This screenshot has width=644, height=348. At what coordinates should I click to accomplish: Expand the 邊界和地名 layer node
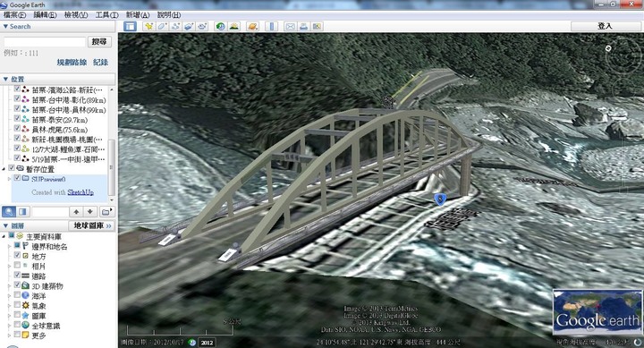(10, 246)
